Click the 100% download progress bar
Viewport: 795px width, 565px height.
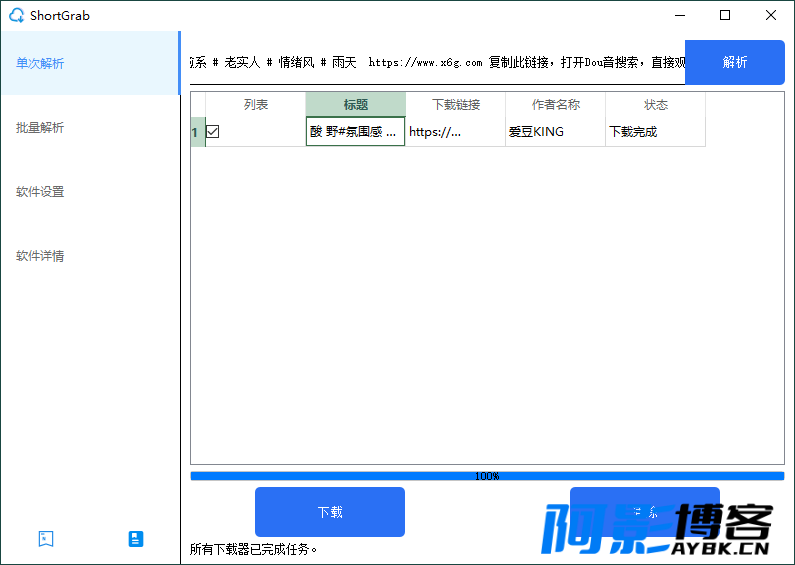pyautogui.click(x=487, y=476)
